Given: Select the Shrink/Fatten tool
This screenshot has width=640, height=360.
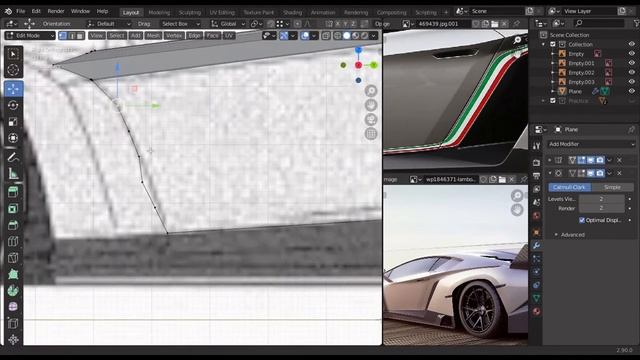Looking at the screenshot, I should click(13, 339).
